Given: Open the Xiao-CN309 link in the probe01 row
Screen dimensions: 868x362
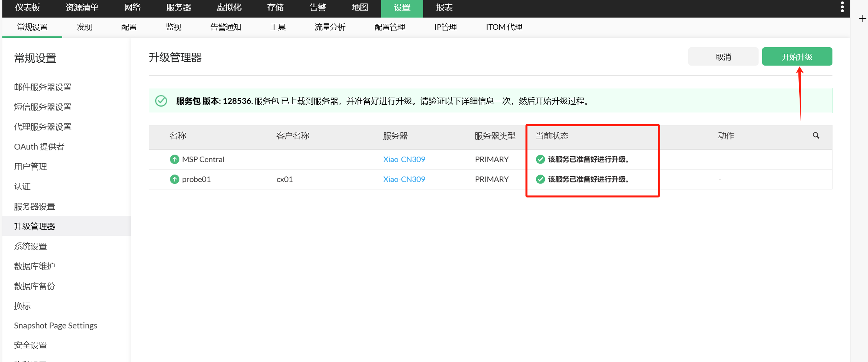Looking at the screenshot, I should click(x=404, y=179).
